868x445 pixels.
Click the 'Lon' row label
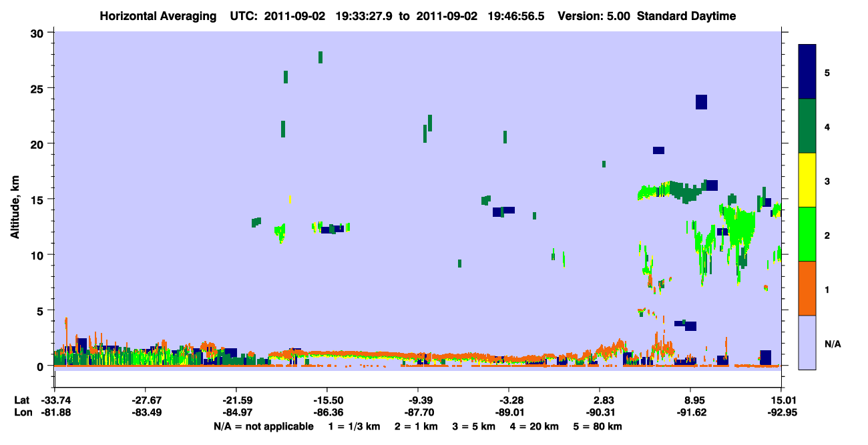click(x=23, y=413)
